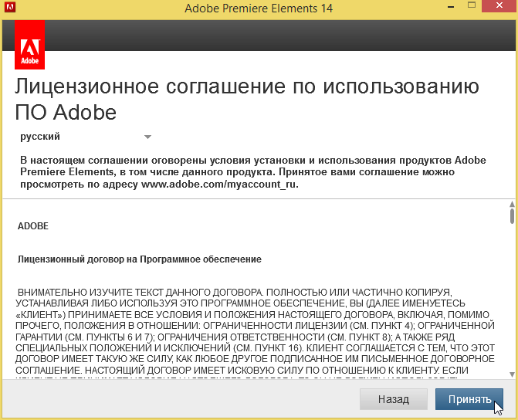Close the Adobe Premiere Elements 14 window
This screenshot has height=420, width=518.
[x=499, y=5]
